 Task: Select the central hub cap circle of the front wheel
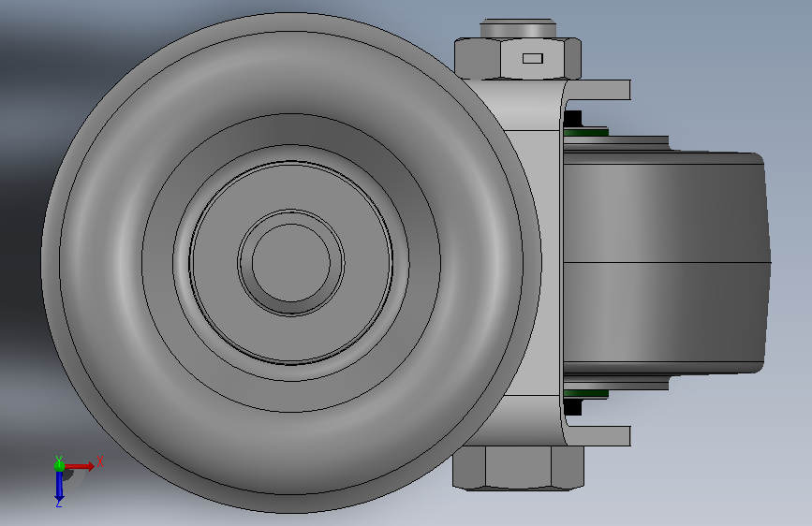290,262
